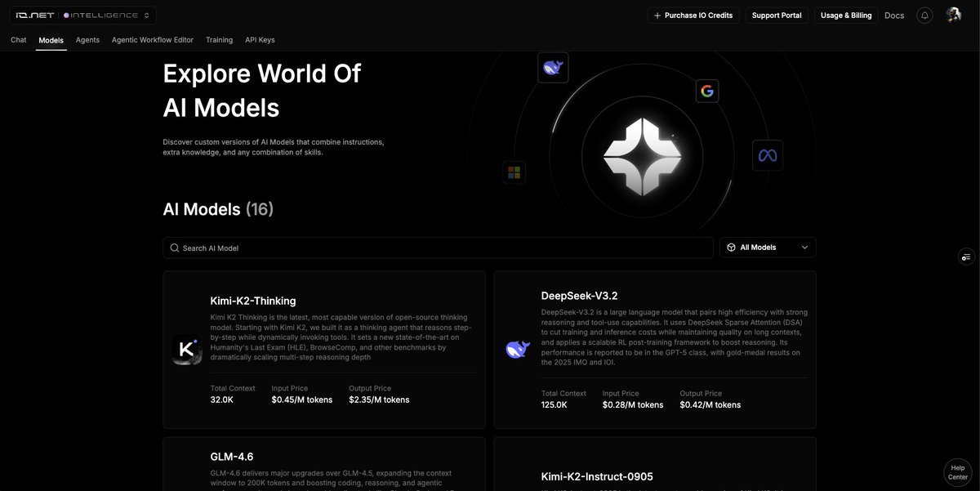Open the Chat tab
Screen dimensions: 980x491
[x=19, y=40]
